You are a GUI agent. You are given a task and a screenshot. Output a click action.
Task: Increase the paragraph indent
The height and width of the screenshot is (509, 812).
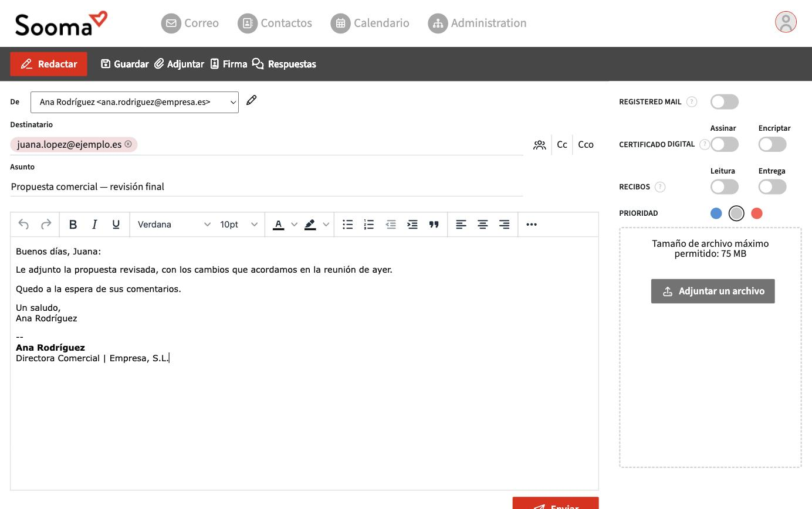pos(412,225)
